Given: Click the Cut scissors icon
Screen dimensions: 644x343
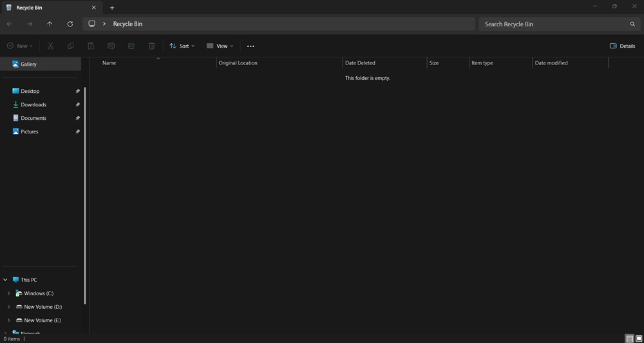Looking at the screenshot, I should pyautogui.click(x=50, y=46).
